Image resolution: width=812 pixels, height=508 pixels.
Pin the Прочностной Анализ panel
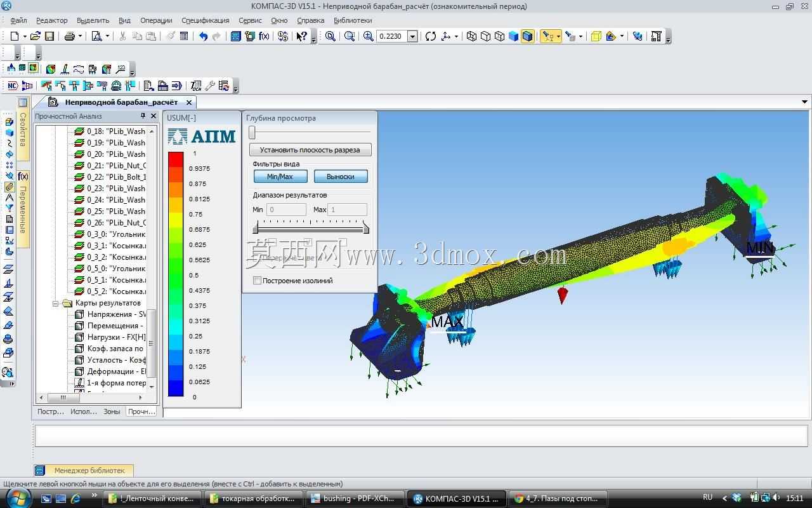pos(143,116)
